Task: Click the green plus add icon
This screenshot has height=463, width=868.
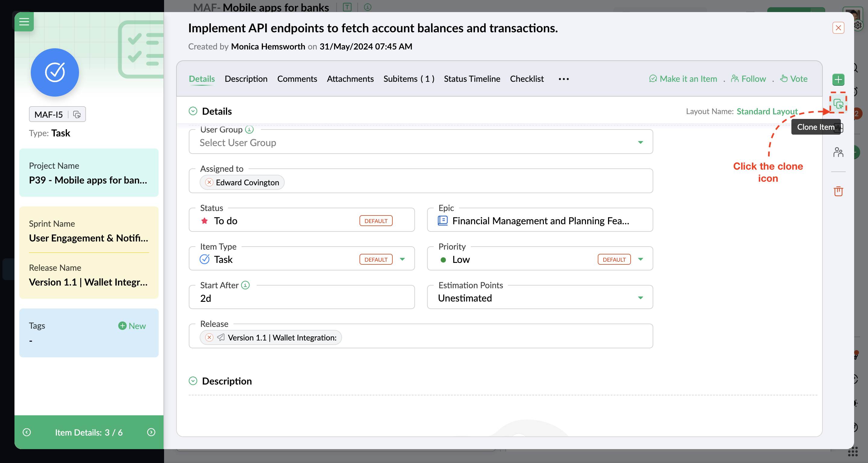Action: tap(838, 80)
